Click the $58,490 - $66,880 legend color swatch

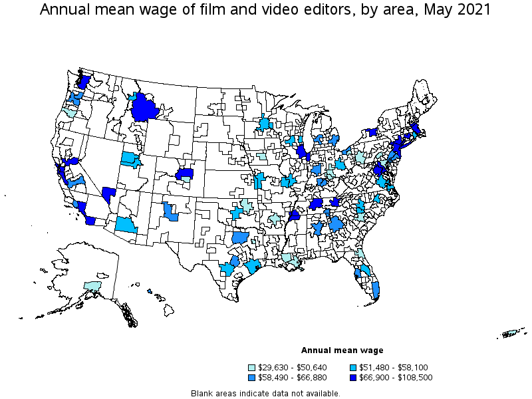(251, 378)
